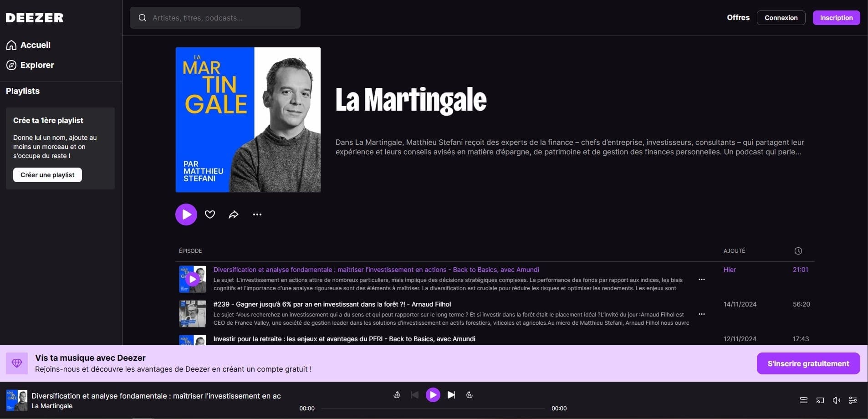Click the Explorer compass icon
The width and height of the screenshot is (868, 419).
point(11,65)
